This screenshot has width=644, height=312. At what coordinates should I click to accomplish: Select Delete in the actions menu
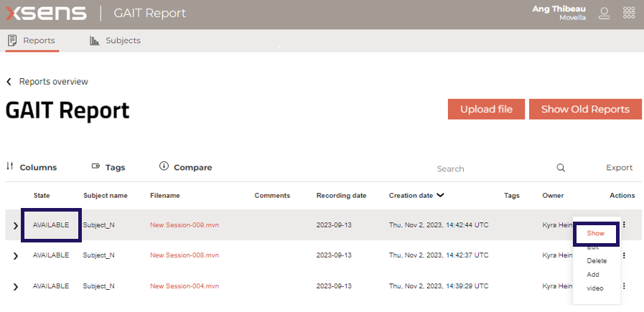click(597, 260)
